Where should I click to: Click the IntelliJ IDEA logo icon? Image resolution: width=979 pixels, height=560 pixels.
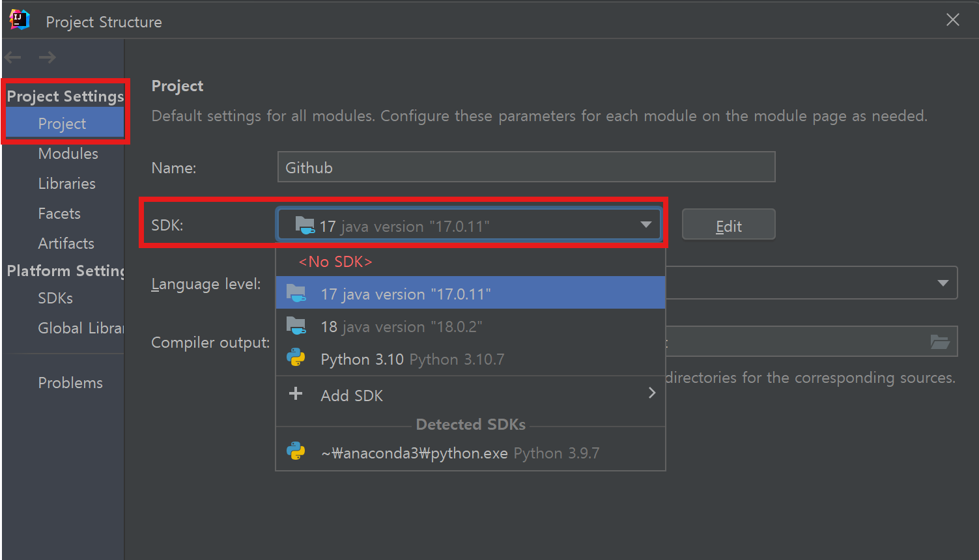tap(18, 20)
